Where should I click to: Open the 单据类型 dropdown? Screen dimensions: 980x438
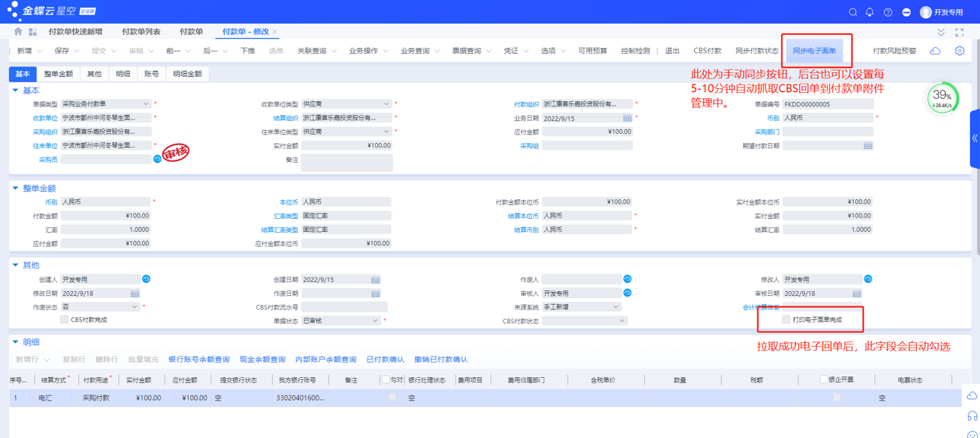click(x=145, y=104)
